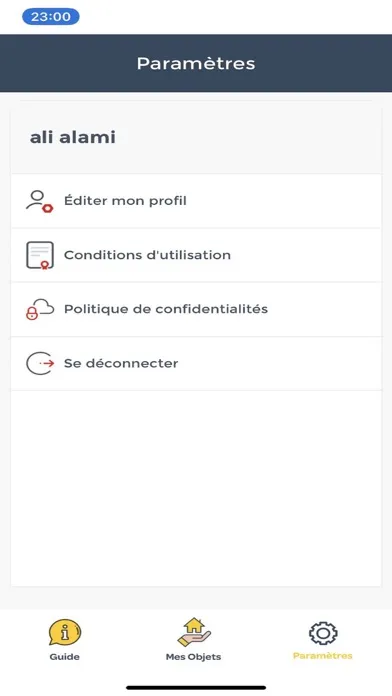
Task: Switch to the Guide tab label
Action: coord(65,657)
